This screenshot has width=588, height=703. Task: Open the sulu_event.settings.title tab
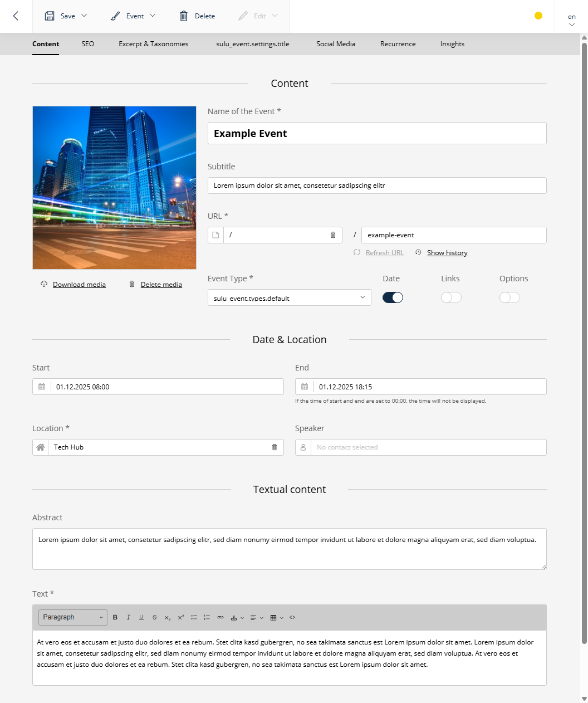tap(253, 44)
